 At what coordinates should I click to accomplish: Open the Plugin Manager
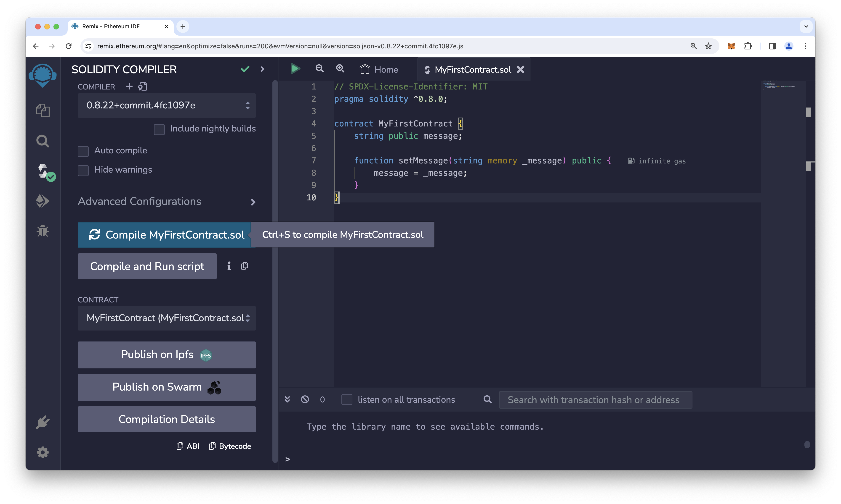coord(43,422)
